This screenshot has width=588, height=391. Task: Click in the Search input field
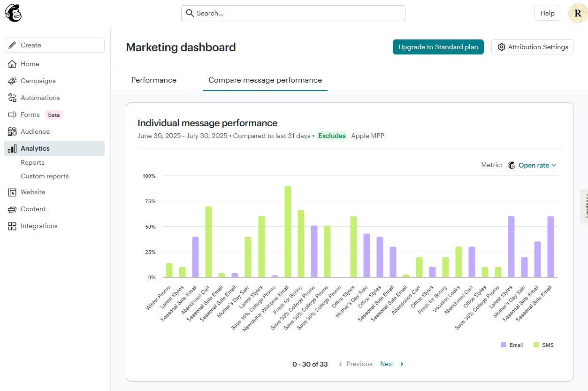click(293, 13)
